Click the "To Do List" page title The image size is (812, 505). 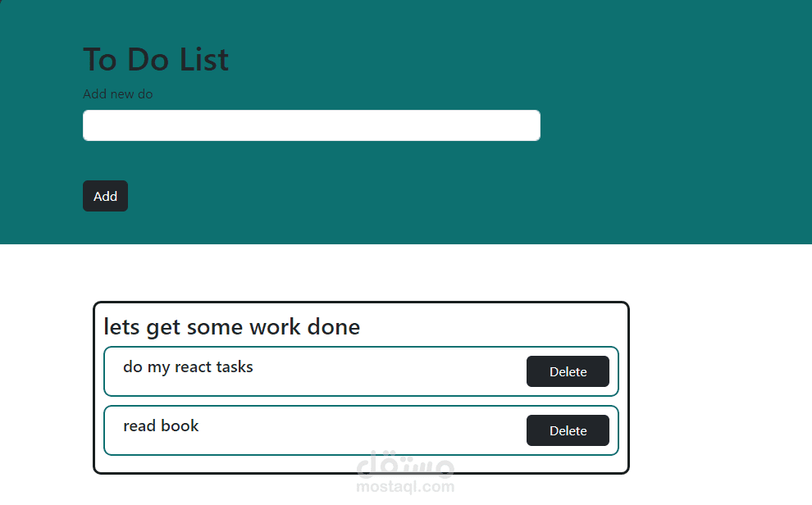(156, 60)
